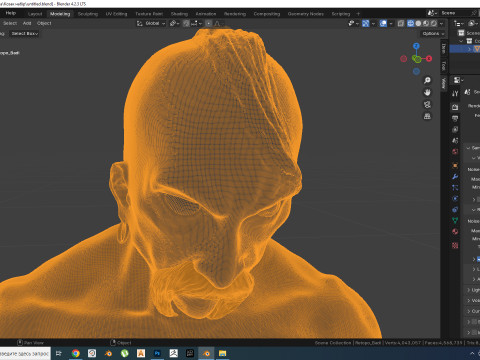Open the Add menu in the viewport header
Viewport: 480px width, 360px height.
tap(27, 23)
